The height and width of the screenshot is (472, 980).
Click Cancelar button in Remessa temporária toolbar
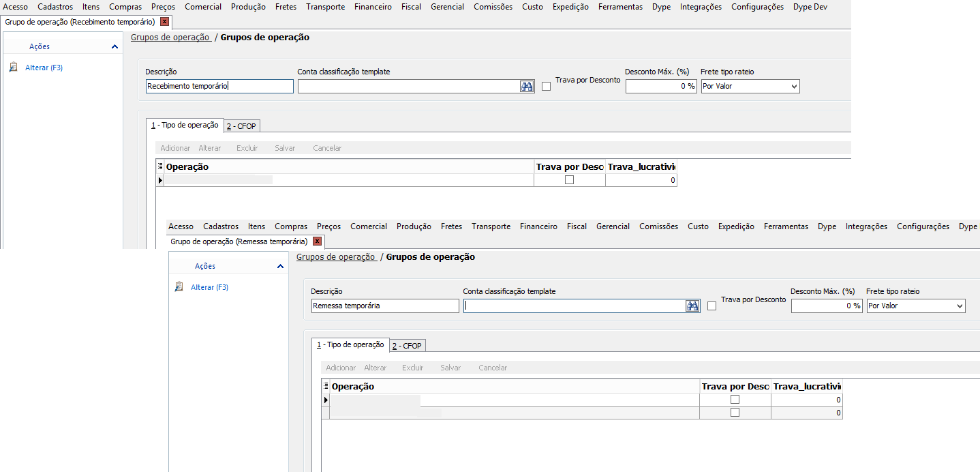pyautogui.click(x=493, y=368)
